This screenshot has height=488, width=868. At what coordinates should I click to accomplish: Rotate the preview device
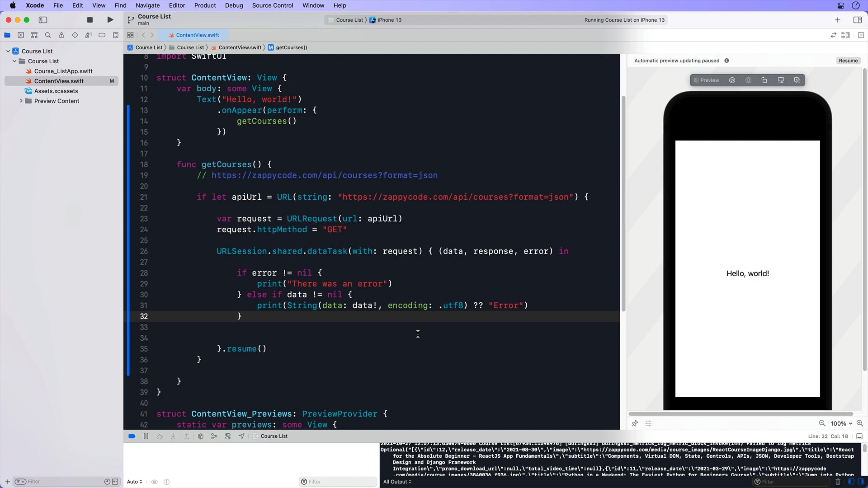pos(764,80)
